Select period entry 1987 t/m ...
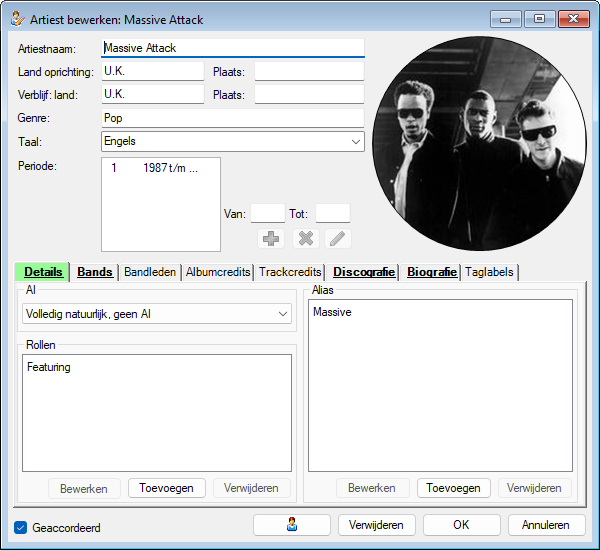 coord(161,168)
